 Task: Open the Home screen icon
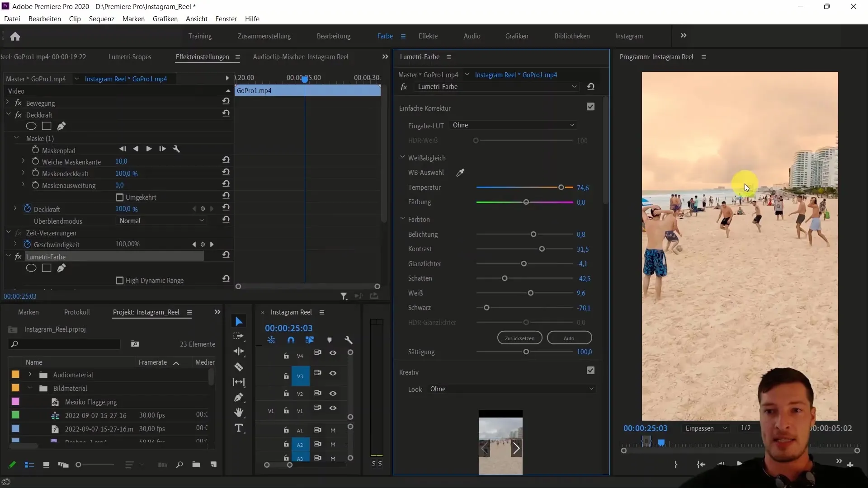15,36
